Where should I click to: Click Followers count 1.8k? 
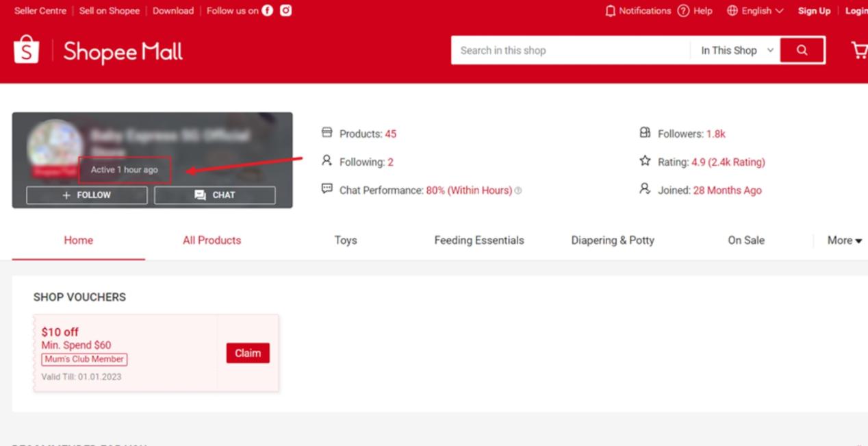tap(716, 134)
